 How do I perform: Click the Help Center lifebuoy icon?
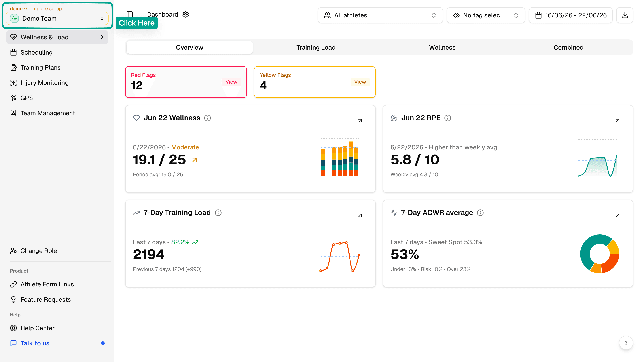[x=13, y=328]
